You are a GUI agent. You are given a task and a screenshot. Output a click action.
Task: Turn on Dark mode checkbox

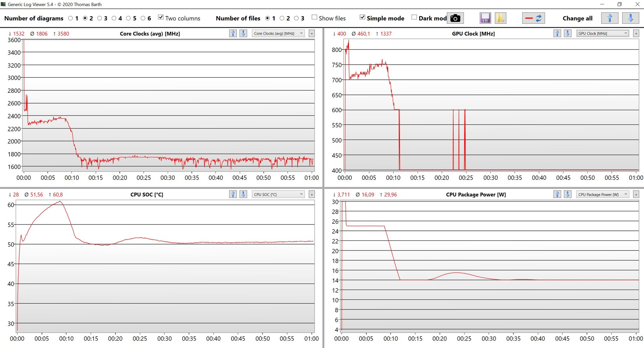(x=414, y=17)
